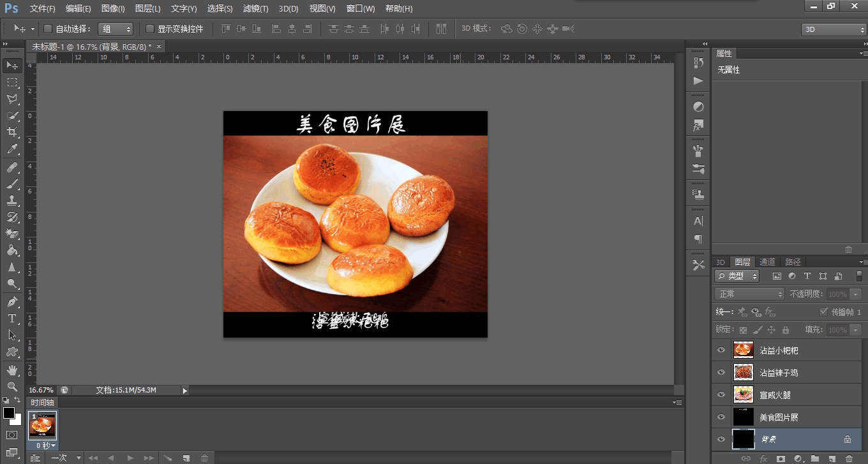Click the delete layer trash icon

[849, 460]
